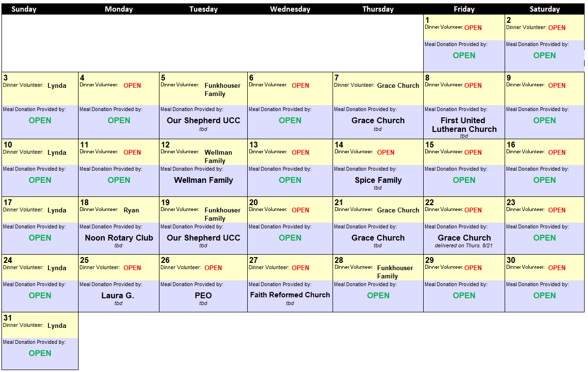Select the green OPEN meal donation on day 20
This screenshot has height=372, width=588.
click(290, 238)
